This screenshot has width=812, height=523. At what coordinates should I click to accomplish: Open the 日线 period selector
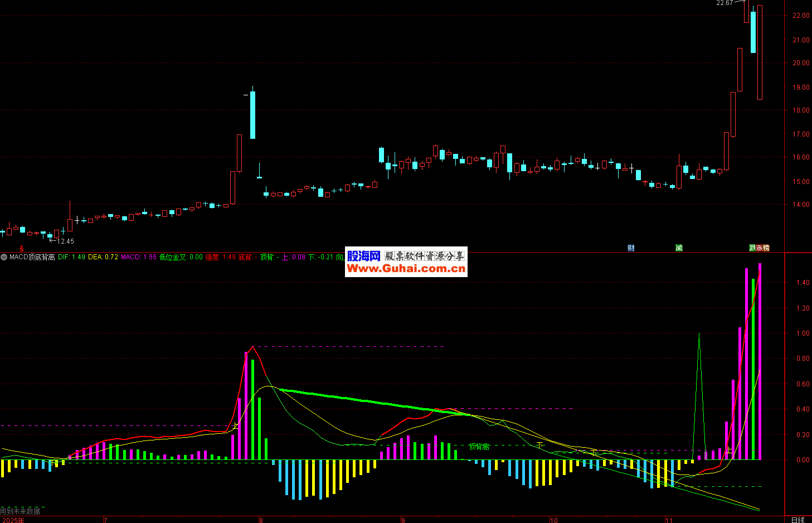tap(798, 520)
